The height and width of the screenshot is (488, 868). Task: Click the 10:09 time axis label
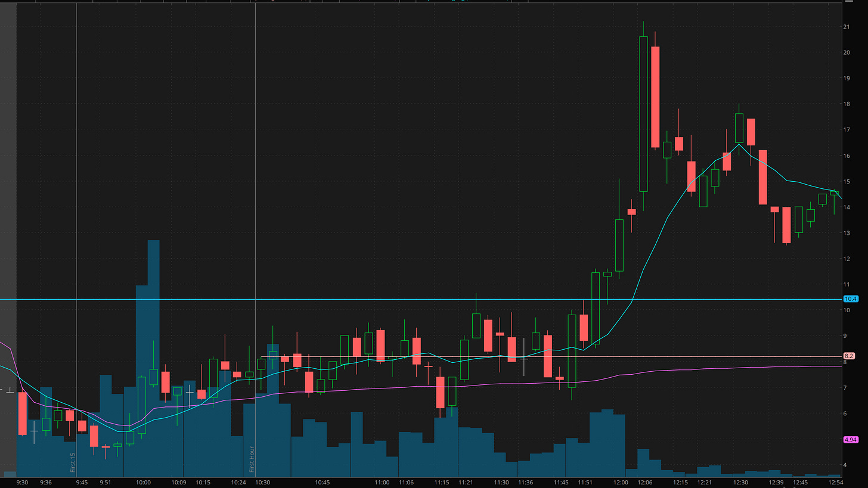coord(179,483)
